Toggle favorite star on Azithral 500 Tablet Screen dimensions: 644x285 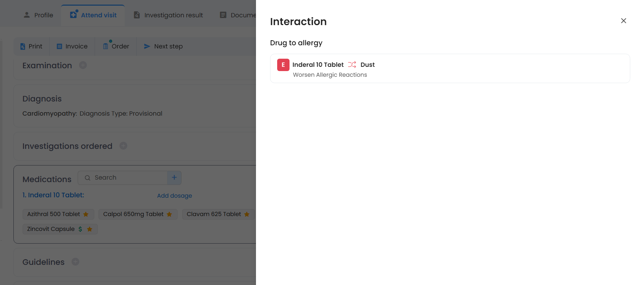[x=86, y=214]
